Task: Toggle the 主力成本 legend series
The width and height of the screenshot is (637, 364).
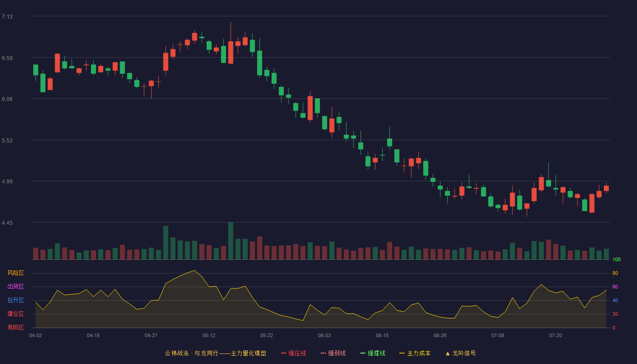Action: point(415,353)
